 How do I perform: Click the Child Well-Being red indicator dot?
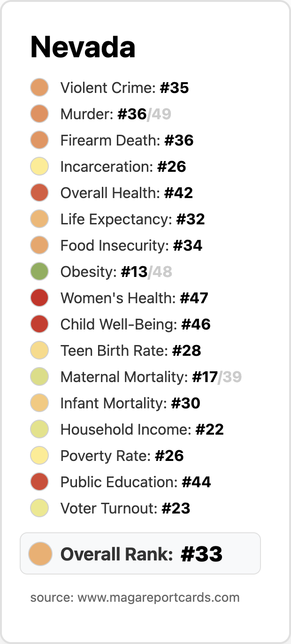pos(39,324)
